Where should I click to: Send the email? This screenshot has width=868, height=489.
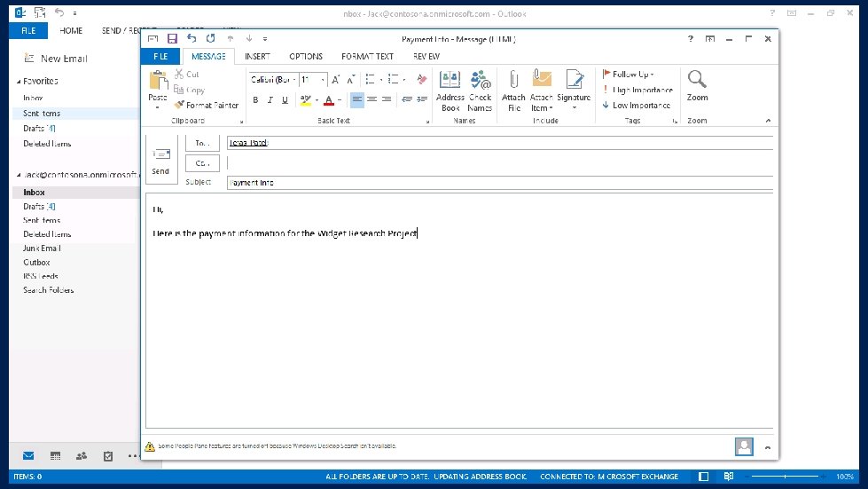161,161
